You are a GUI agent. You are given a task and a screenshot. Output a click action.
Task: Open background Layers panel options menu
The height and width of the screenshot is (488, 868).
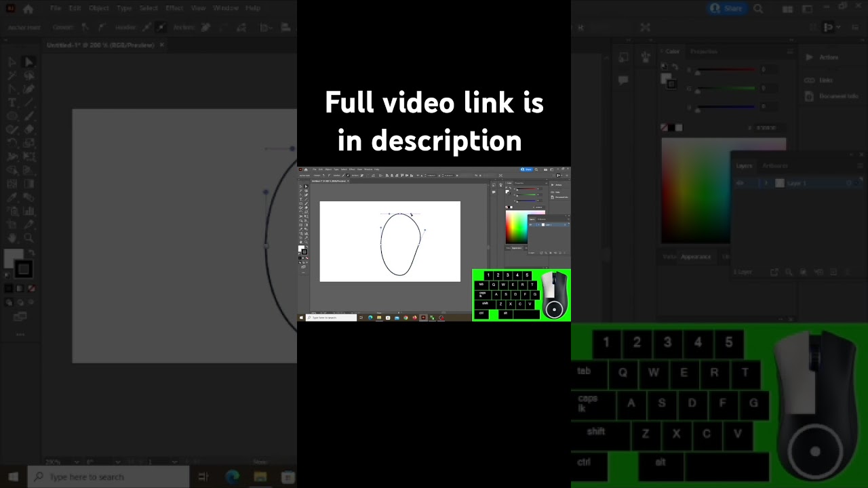[x=861, y=166]
